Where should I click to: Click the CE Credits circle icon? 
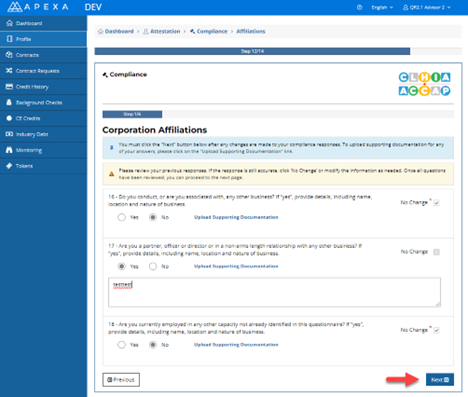coord(9,118)
